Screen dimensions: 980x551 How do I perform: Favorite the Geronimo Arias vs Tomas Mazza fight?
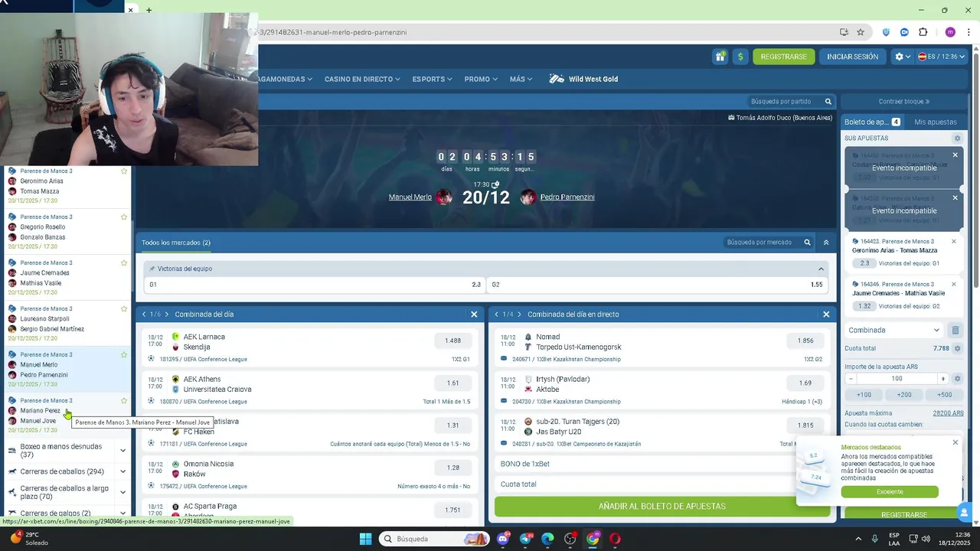124,171
